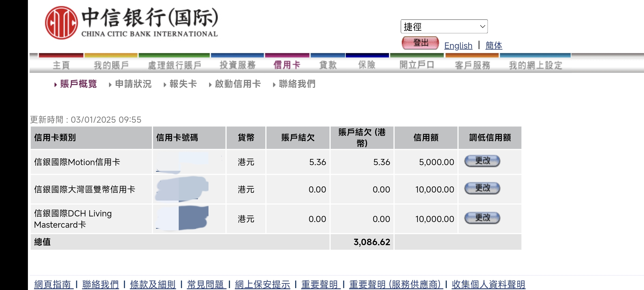Open the 處理銀行賬戶 menu
The width and height of the screenshot is (644, 290).
[175, 65]
